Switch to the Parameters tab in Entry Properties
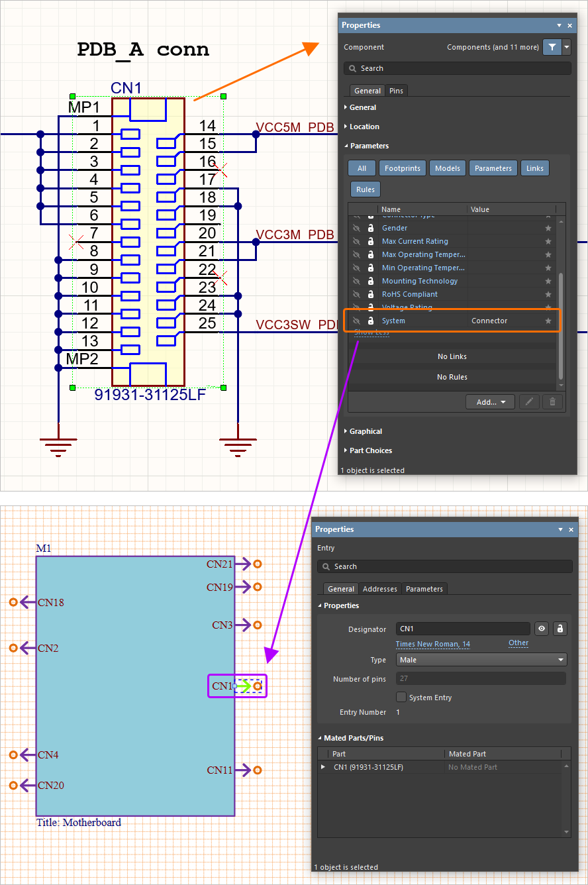 coord(424,589)
